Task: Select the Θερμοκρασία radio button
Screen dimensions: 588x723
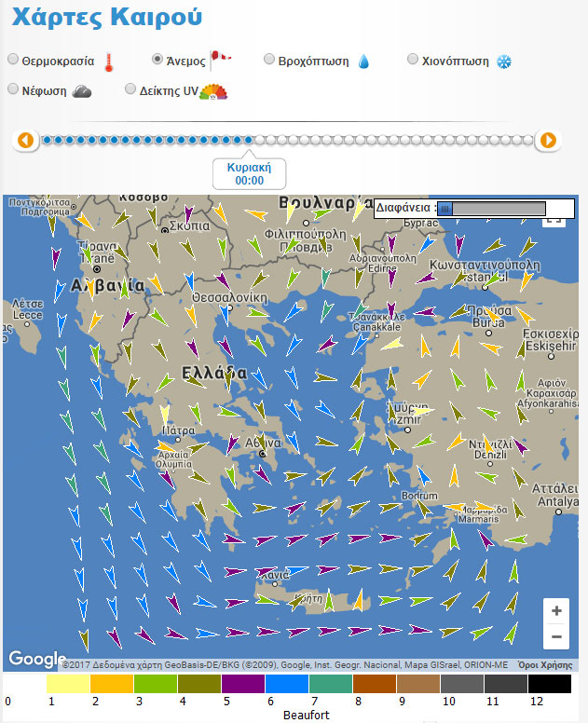Action: (x=13, y=59)
